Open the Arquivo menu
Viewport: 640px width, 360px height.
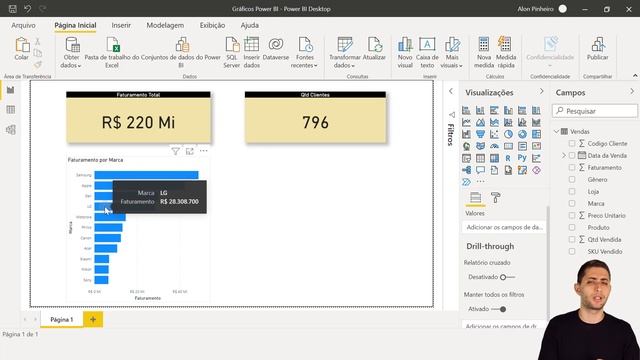point(23,25)
